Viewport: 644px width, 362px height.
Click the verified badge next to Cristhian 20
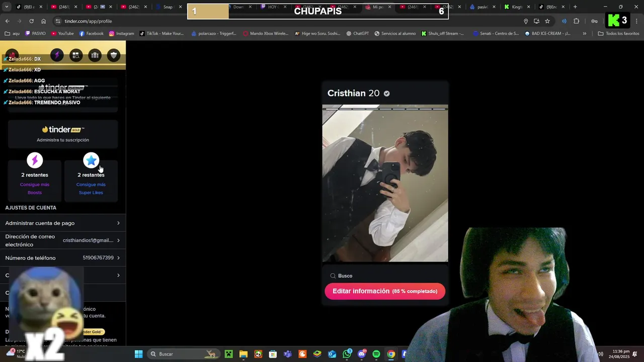click(x=387, y=94)
